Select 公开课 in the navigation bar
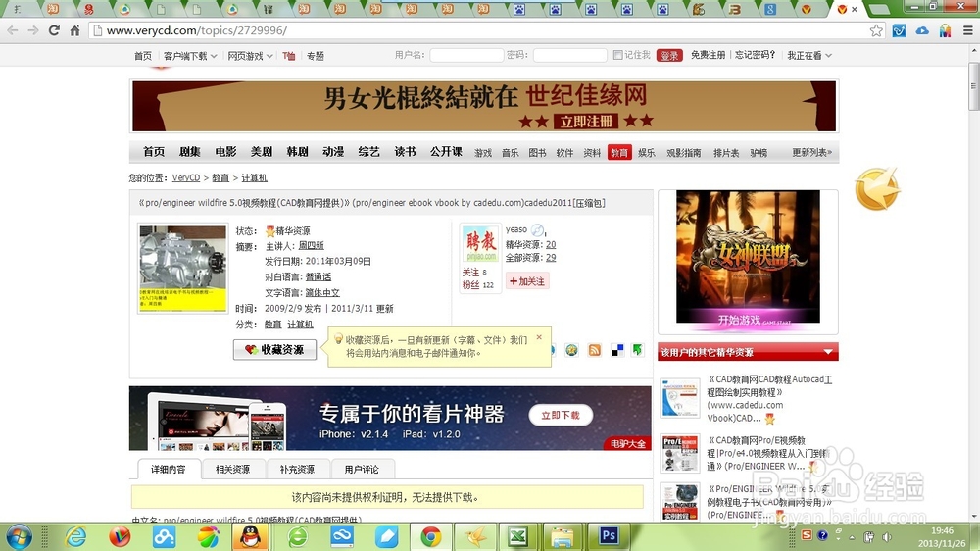Viewport: 980px width, 551px height. coord(446,152)
